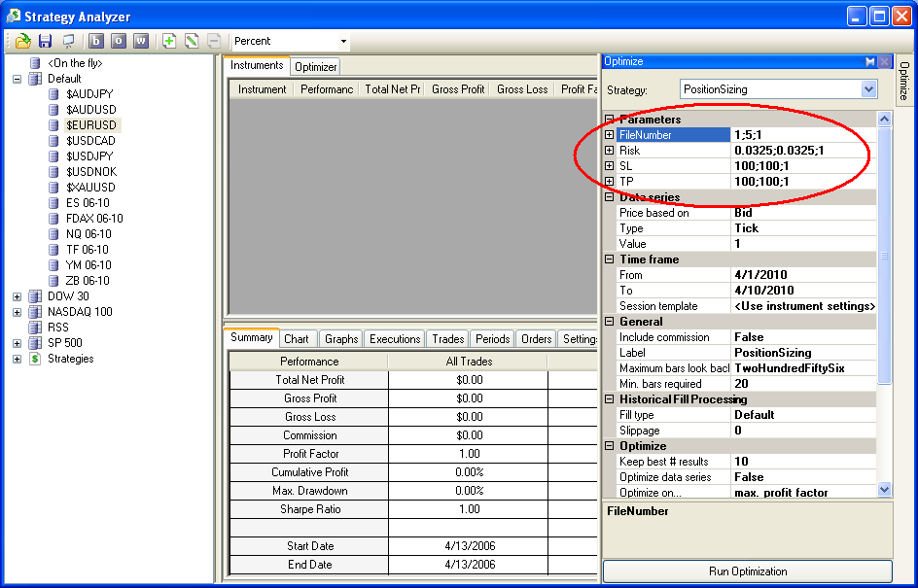Viewport: 918px width, 588px height.
Task: Expand the SL parameter row
Action: [610, 166]
